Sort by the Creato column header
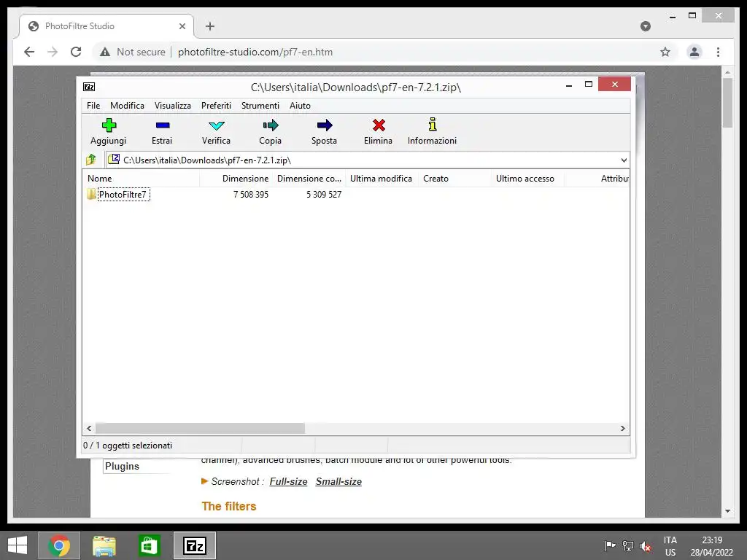Image resolution: width=747 pixels, height=560 pixels. (455, 179)
